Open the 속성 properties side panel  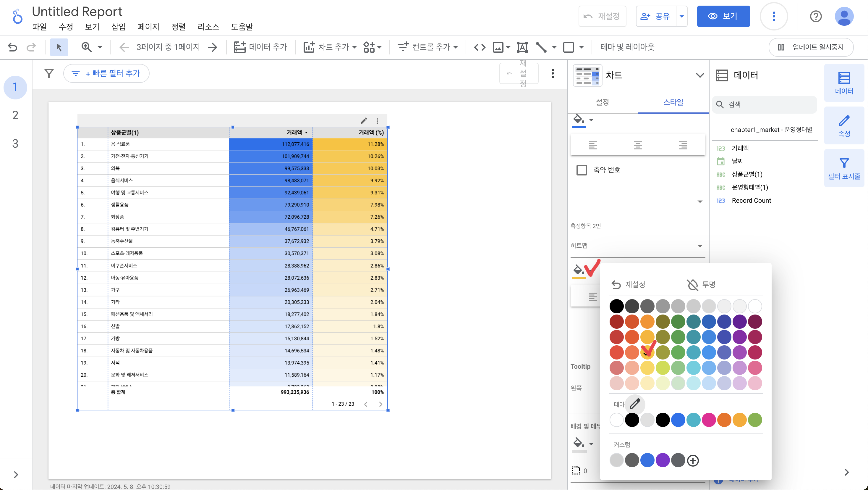pos(844,126)
